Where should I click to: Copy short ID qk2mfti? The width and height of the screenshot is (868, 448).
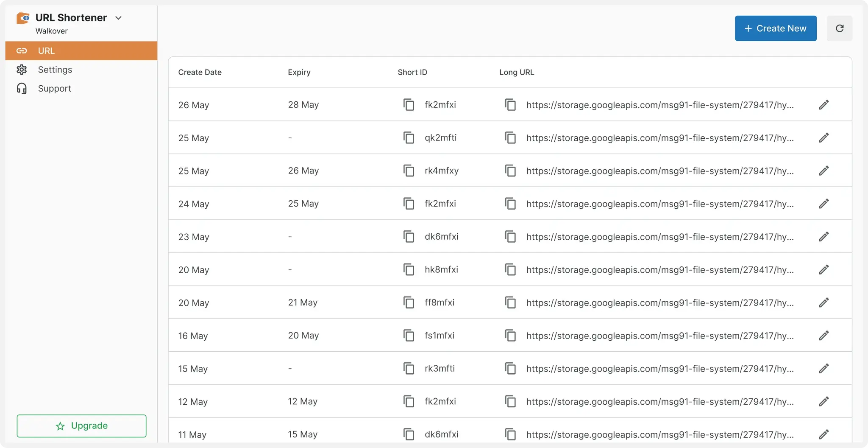pyautogui.click(x=409, y=138)
